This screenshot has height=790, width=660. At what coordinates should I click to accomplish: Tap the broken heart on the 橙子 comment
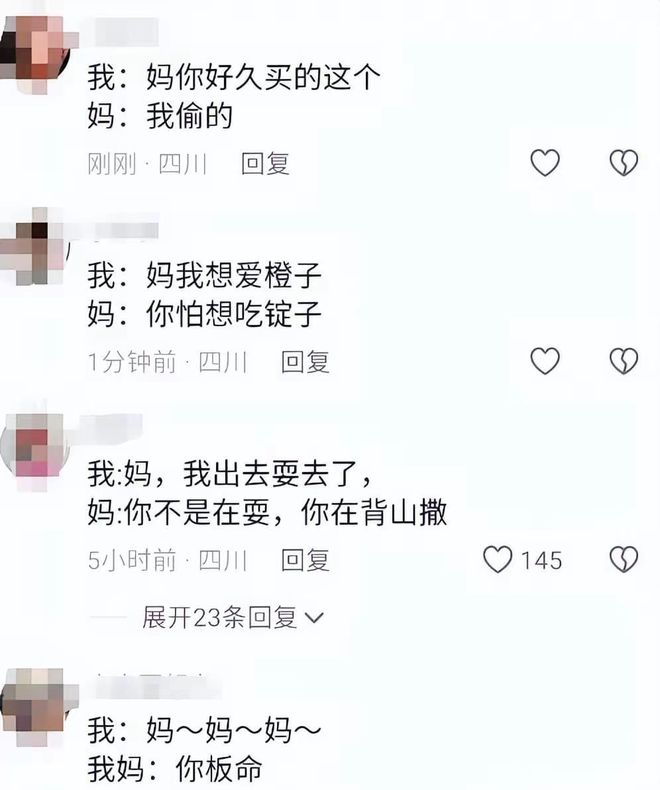624,361
